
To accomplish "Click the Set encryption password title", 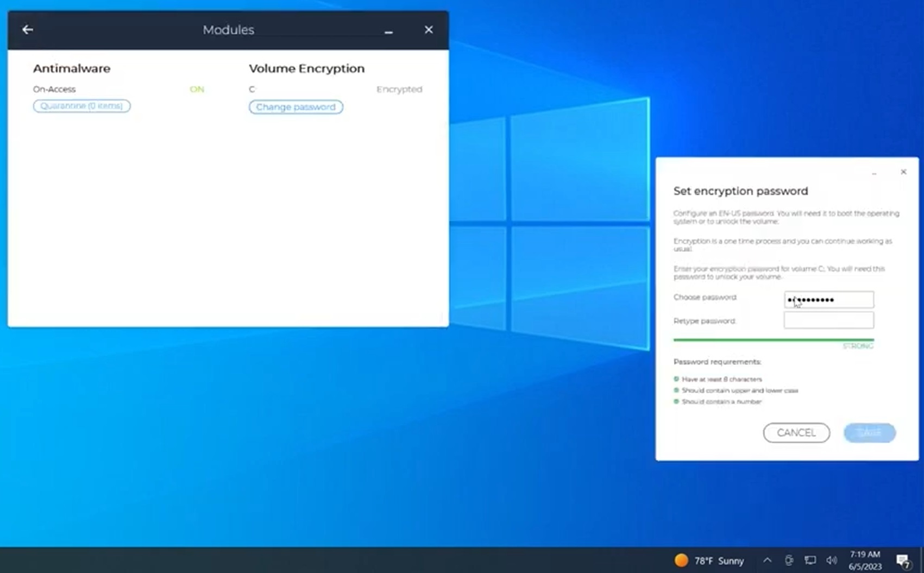I will [x=741, y=191].
